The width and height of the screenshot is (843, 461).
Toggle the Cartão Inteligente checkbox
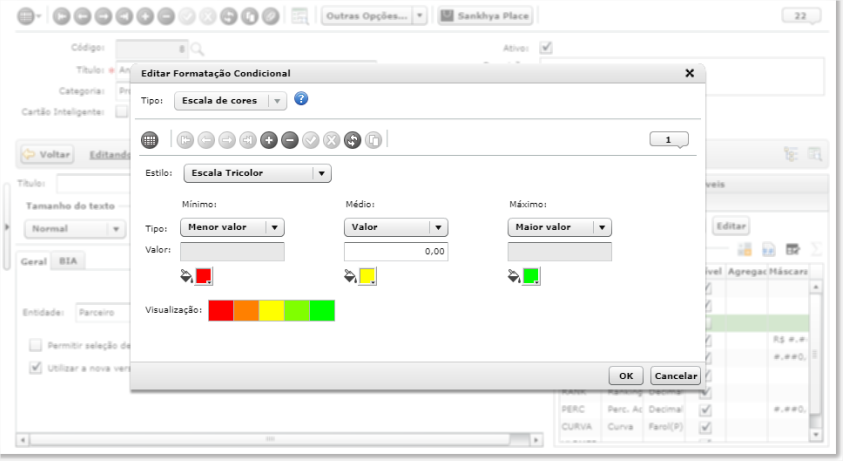(x=122, y=111)
